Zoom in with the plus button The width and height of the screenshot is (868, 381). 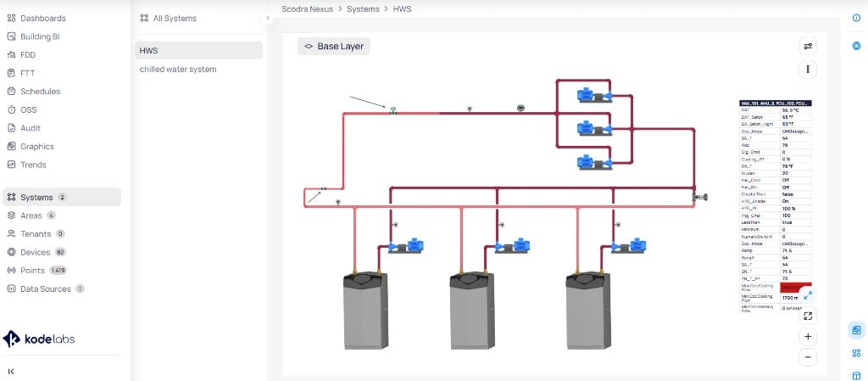tap(808, 336)
